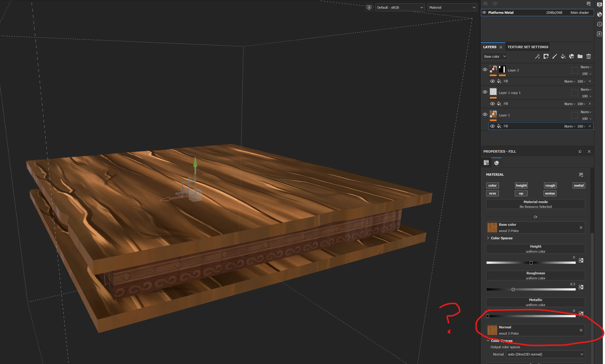Toggle the metal channel button
The width and height of the screenshot is (605, 364).
tap(578, 185)
